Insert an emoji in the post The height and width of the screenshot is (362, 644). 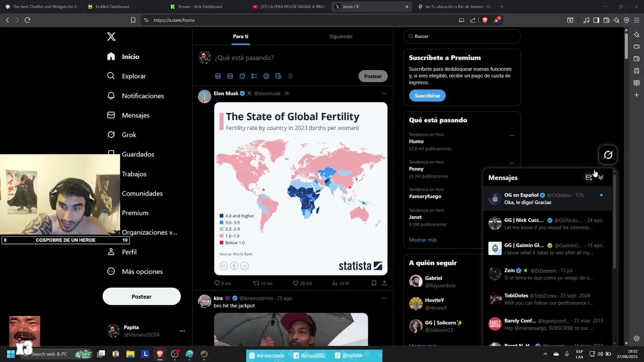tap(266, 76)
